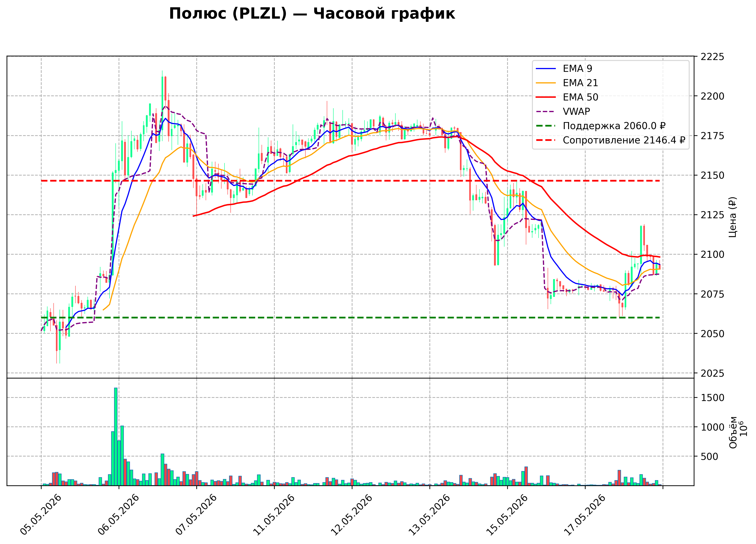Click the "Сопротивление 2146.4 ₽" legend label

click(624, 140)
